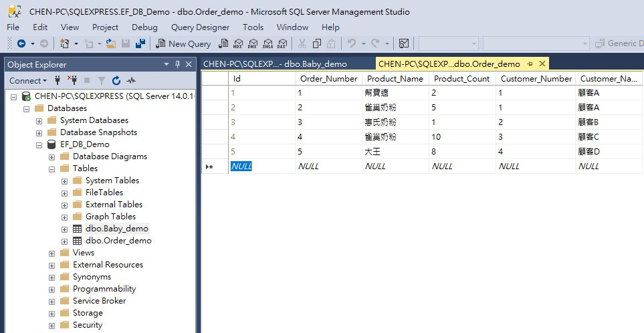The height and width of the screenshot is (333, 644).
Task: Open a new DAX query
Action: click(x=282, y=43)
